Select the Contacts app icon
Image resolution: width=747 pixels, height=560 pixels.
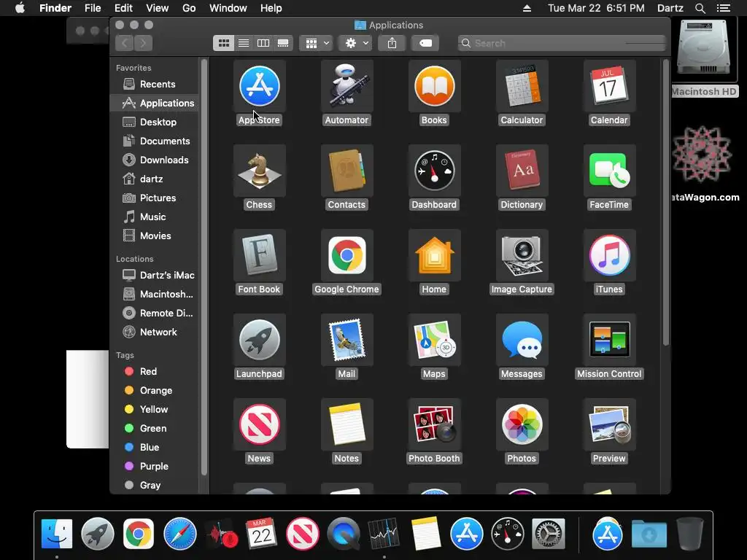point(347,171)
